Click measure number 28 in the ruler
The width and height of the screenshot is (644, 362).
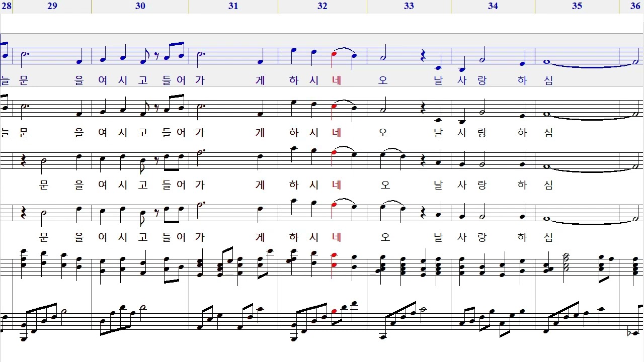[x=7, y=6]
